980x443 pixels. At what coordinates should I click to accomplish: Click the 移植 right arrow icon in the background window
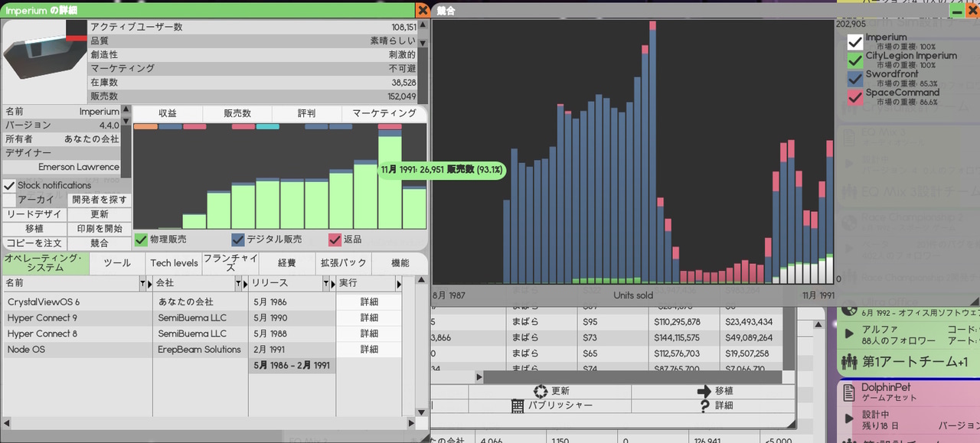click(x=705, y=391)
